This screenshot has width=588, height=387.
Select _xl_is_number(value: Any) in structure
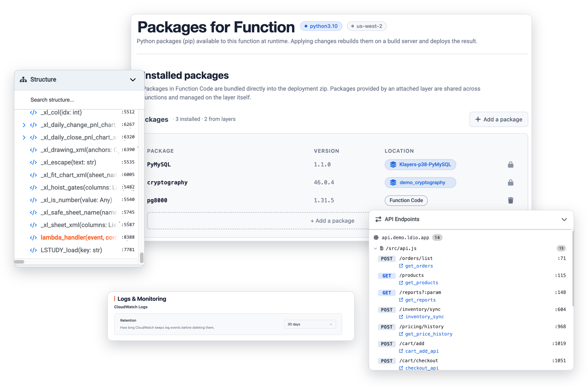[x=76, y=200]
